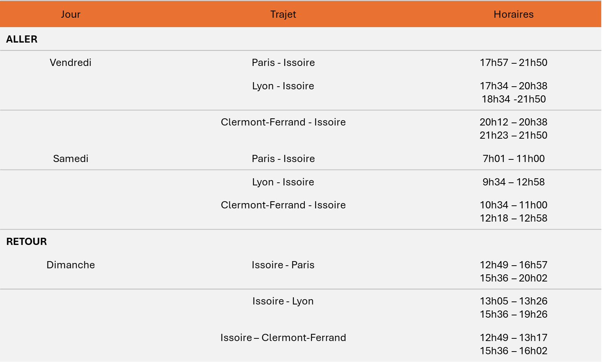Click the ALLER section label
Viewport: 602px width, 364px height.
tap(22, 39)
